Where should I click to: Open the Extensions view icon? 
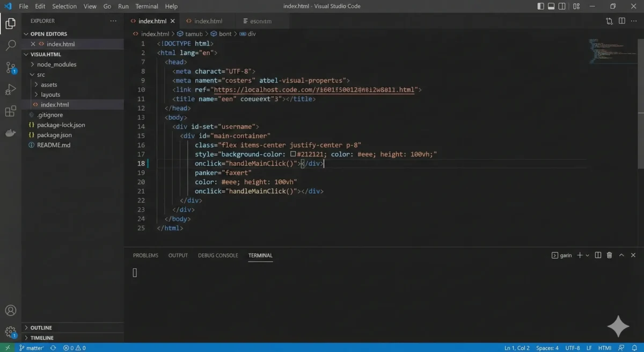pyautogui.click(x=10, y=111)
